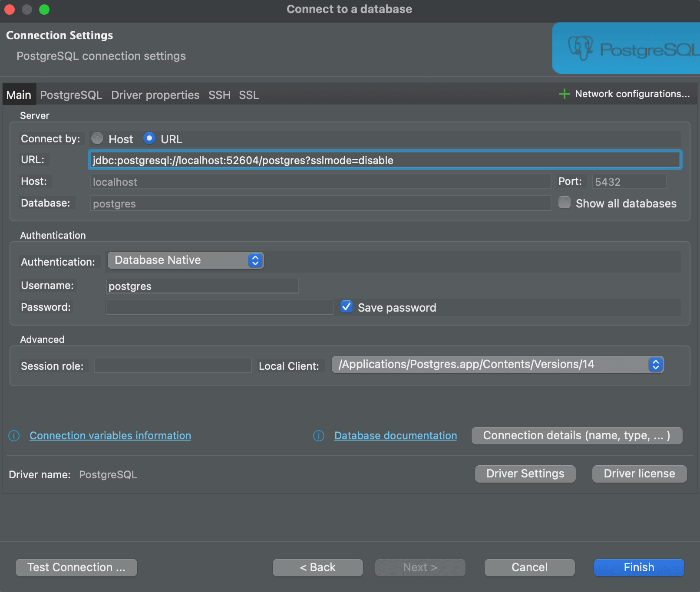Click the Test Connection button
Image resolution: width=700 pixels, height=592 pixels.
point(76,567)
